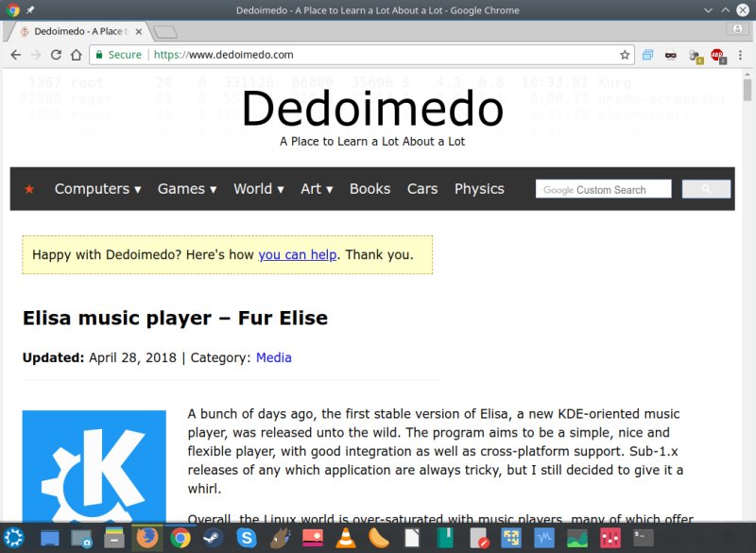Image resolution: width=756 pixels, height=553 pixels.
Task: Open the blue stacked-windows extension
Action: click(647, 55)
